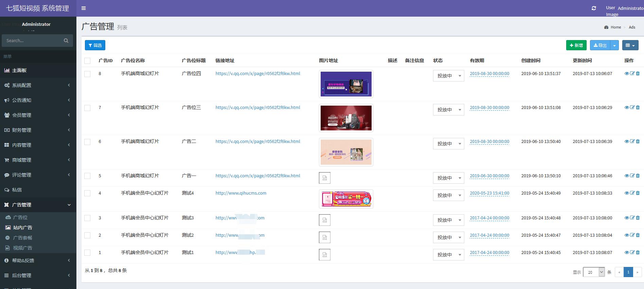Click the hamburger sidebar toggle icon

click(84, 8)
